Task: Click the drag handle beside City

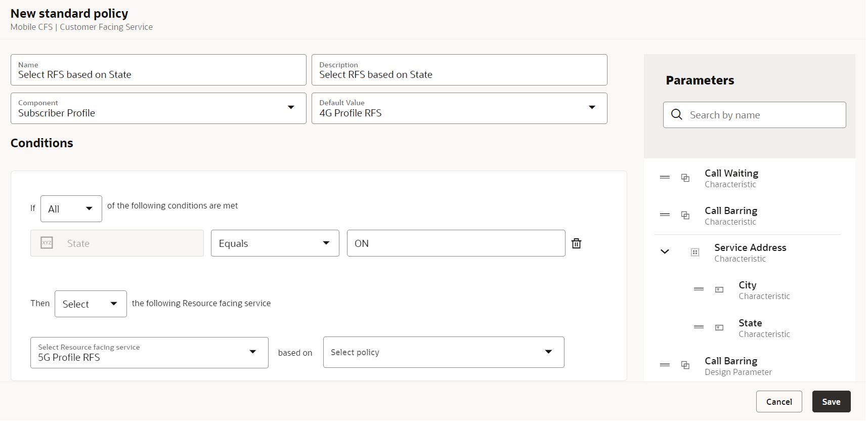Action: 699,289
